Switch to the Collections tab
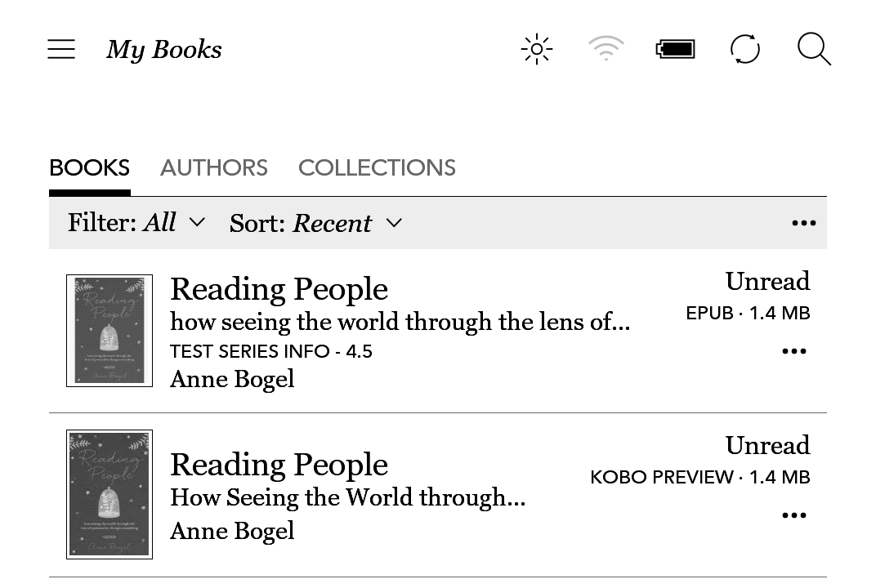876x588 pixels. 377,168
